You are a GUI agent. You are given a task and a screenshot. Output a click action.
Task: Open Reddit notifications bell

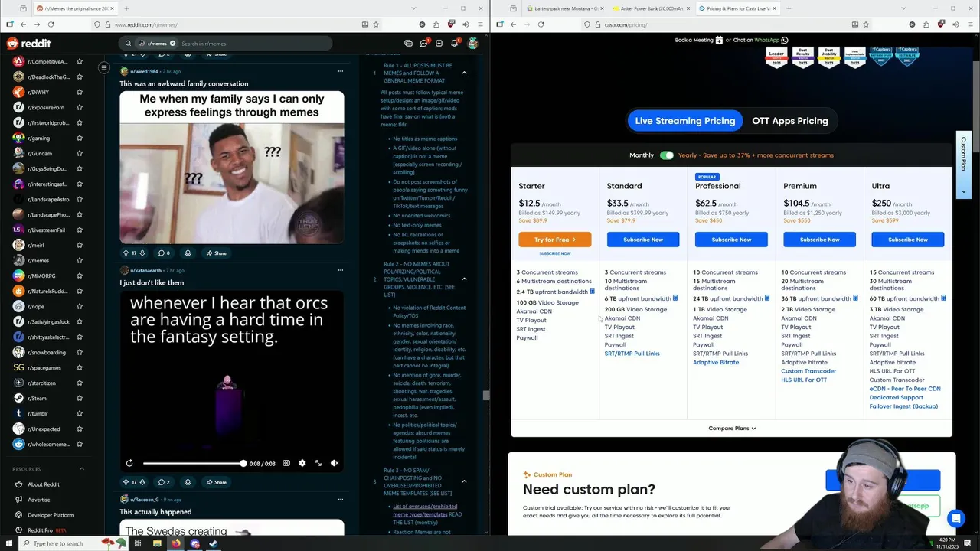[454, 43]
